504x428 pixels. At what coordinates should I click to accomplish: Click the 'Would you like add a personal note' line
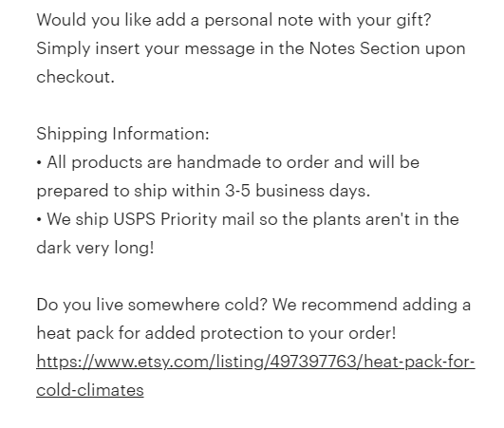[x=233, y=20]
